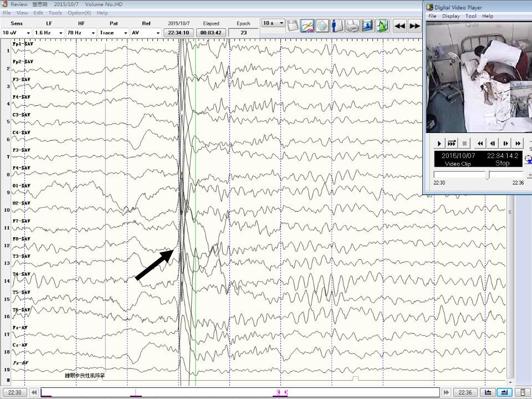Open the Help menu in Review window
The image size is (532, 399).
(x=102, y=13)
